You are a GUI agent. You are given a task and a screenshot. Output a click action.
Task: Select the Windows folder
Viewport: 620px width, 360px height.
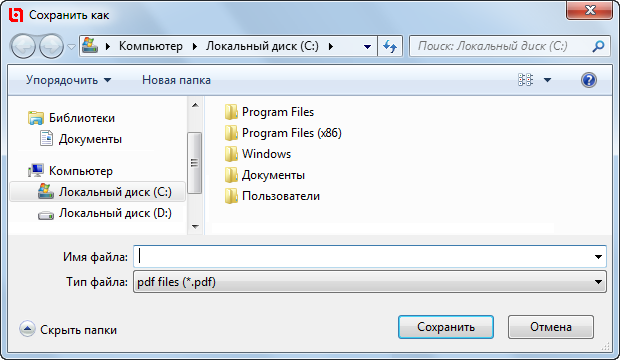coord(258,154)
